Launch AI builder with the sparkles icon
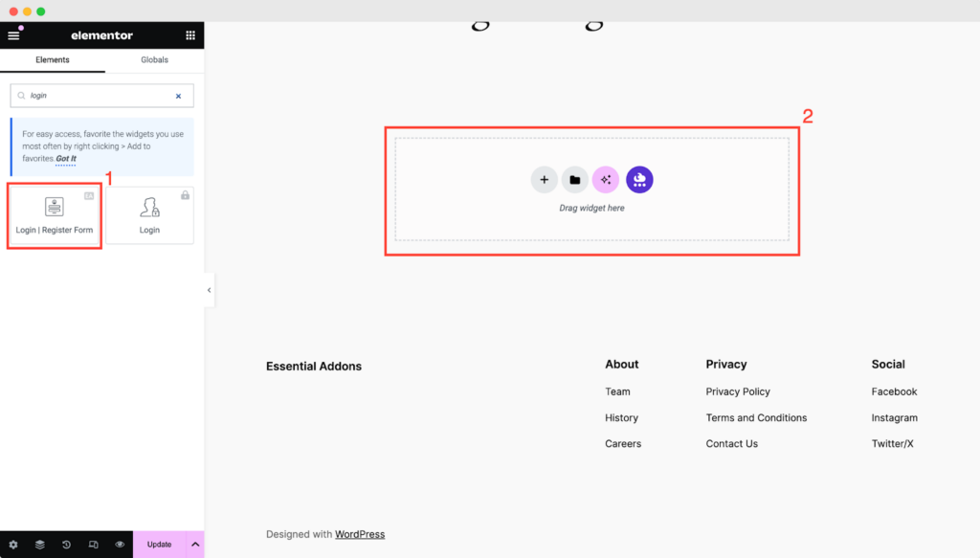This screenshot has width=980, height=558. pos(605,179)
